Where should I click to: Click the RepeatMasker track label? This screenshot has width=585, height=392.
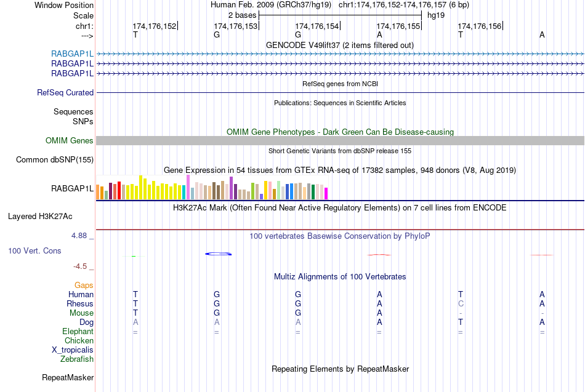68,377
